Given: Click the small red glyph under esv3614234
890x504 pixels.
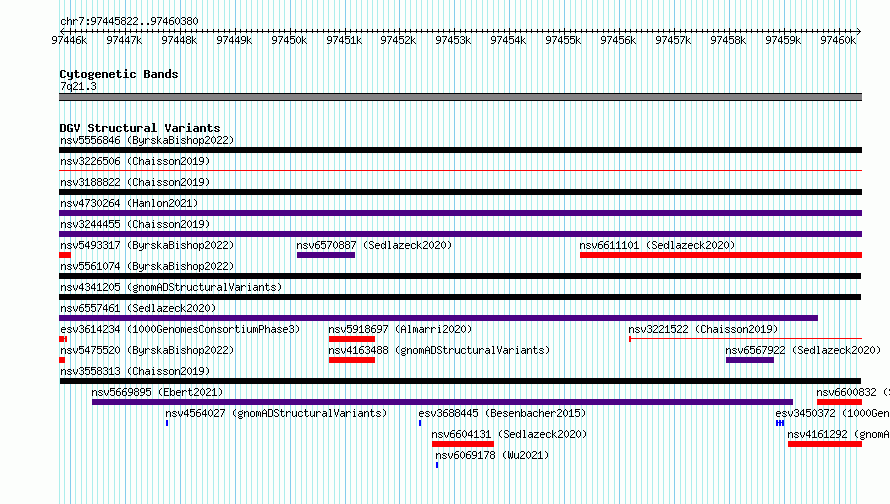Looking at the screenshot, I should (x=63, y=339).
